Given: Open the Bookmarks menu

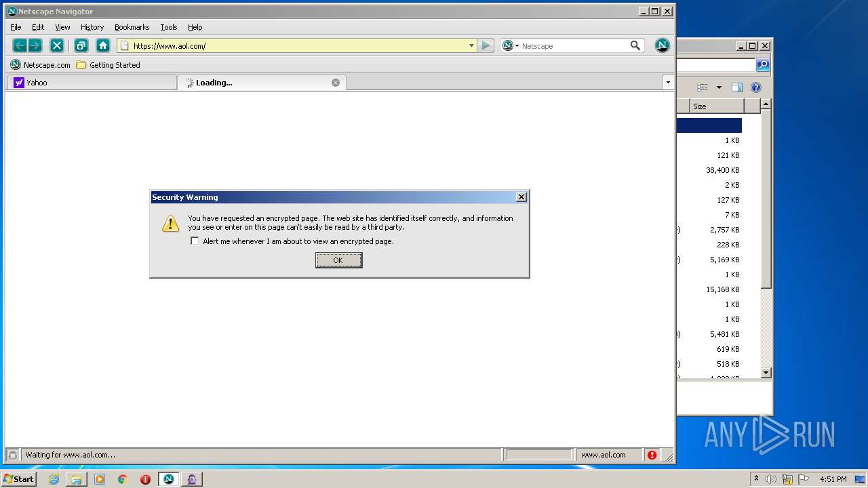Looking at the screenshot, I should tap(132, 27).
